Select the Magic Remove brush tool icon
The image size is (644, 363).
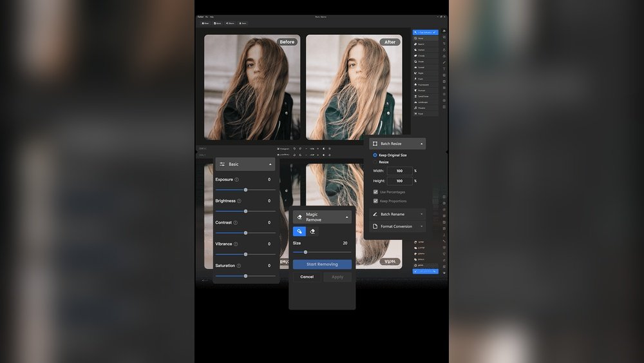pyautogui.click(x=299, y=231)
